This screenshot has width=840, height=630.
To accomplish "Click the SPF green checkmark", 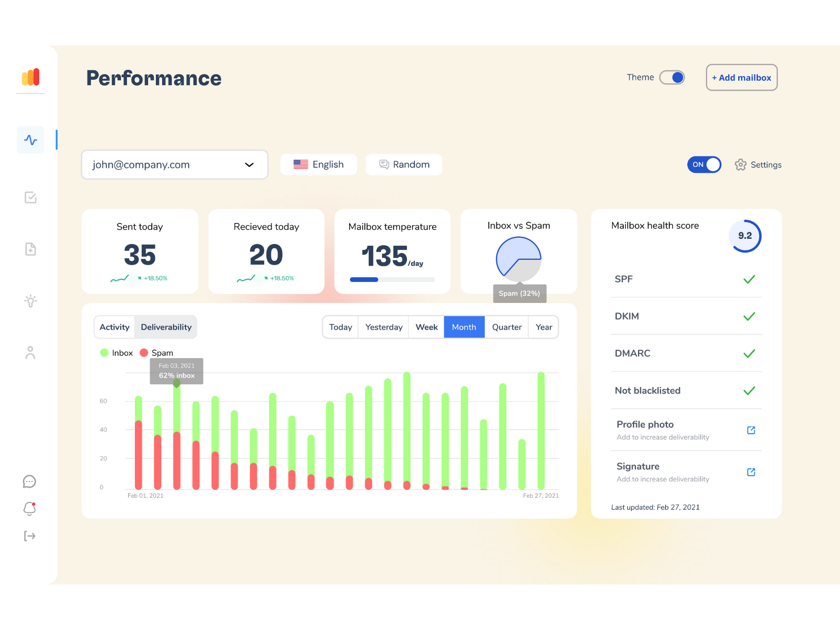I will (x=749, y=279).
